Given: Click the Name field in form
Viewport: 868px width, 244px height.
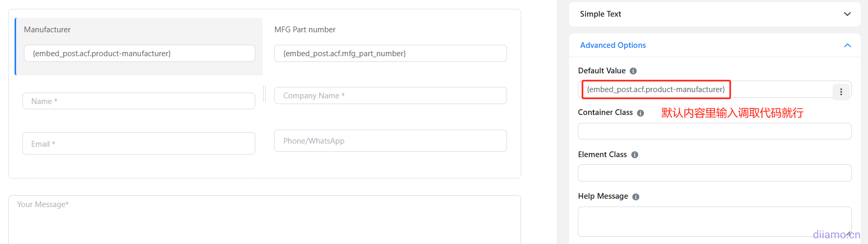Looking at the screenshot, I should [139, 101].
